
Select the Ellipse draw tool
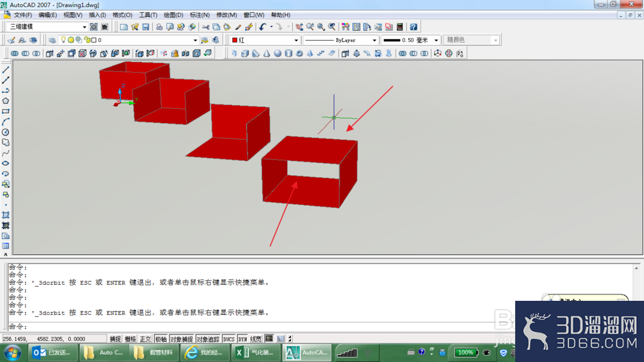click(6, 164)
